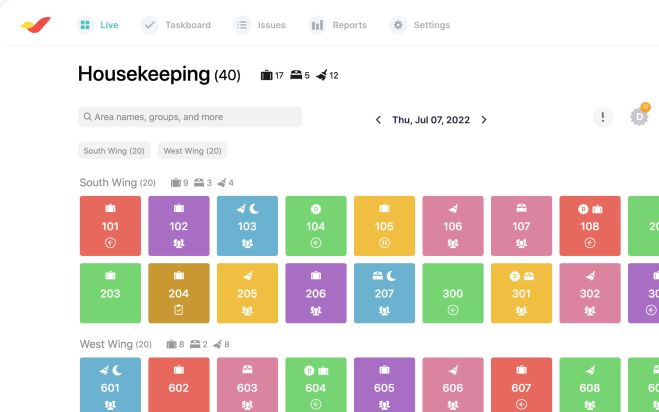Go to the Reports tab
This screenshot has height=412, width=659.
(338, 25)
